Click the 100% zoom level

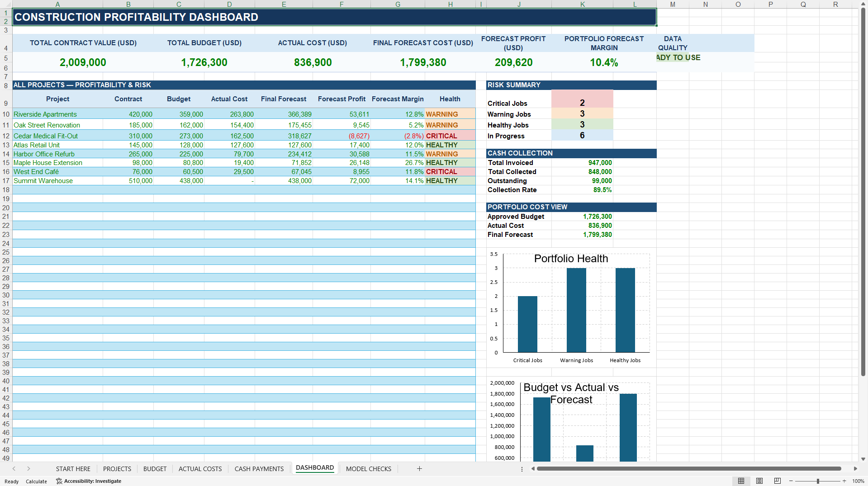[x=858, y=481]
